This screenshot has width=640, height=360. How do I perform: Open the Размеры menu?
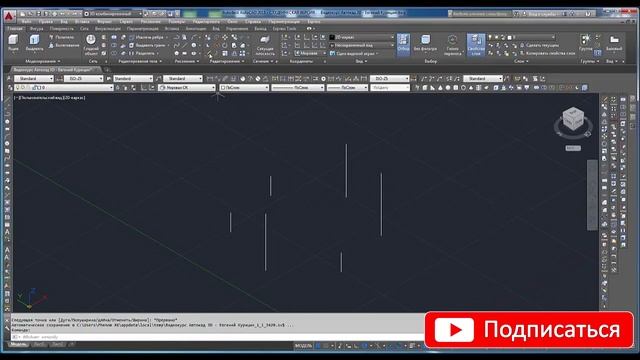(x=176, y=21)
